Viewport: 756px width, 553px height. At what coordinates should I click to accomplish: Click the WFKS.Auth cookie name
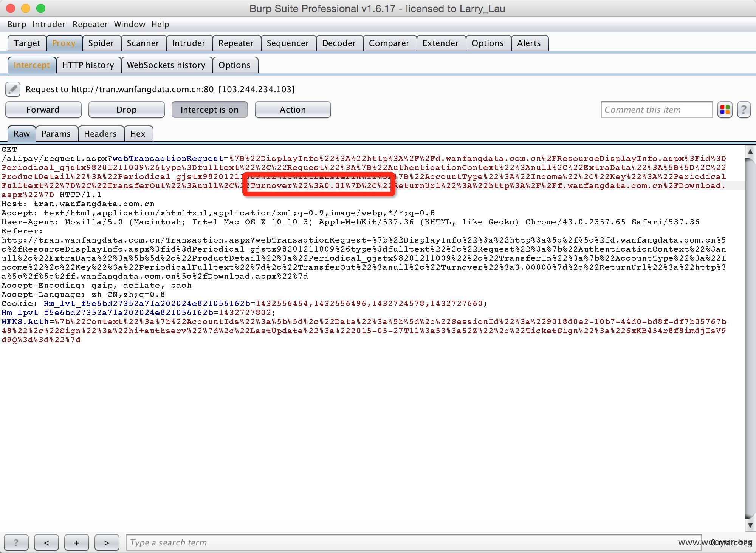pos(25,322)
